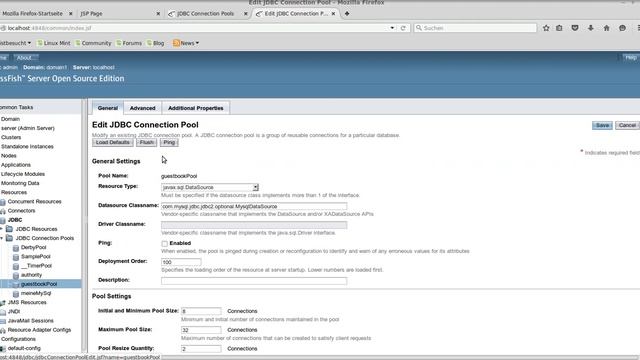Viewport: 640px width, 360px height.
Task: Click the Connectors node icon
Action: [3, 211]
